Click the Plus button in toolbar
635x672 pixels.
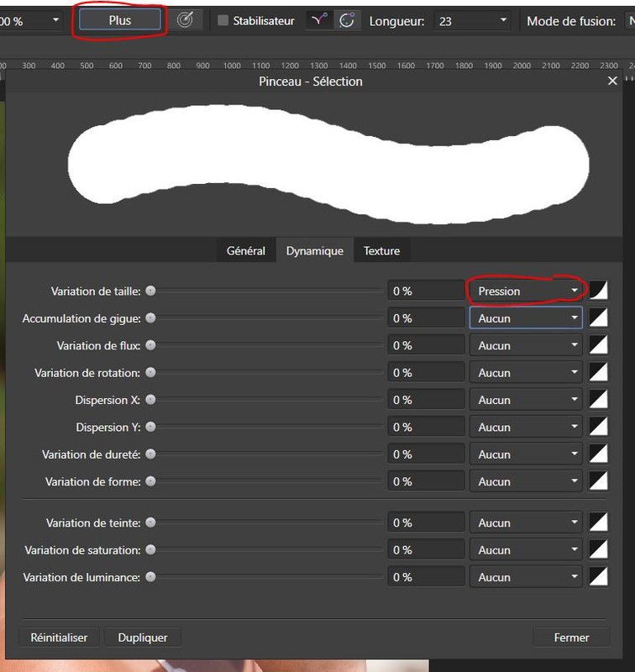[120, 20]
